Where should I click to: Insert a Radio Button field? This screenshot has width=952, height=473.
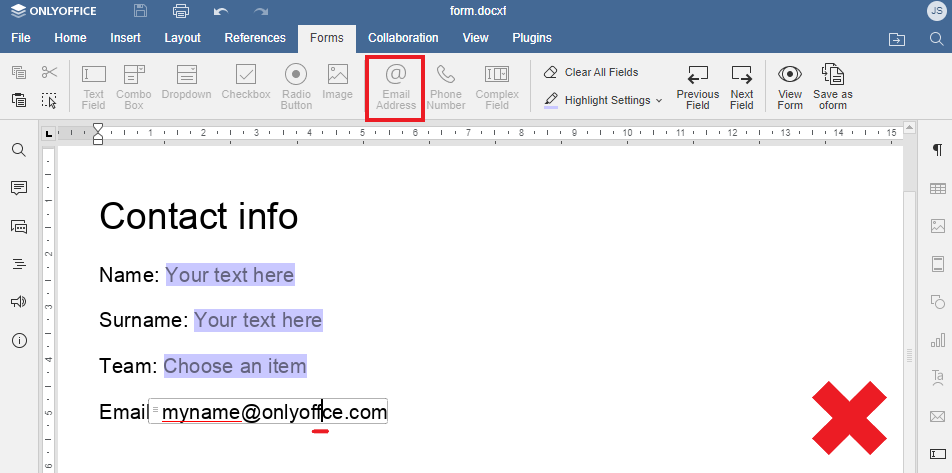click(x=296, y=86)
